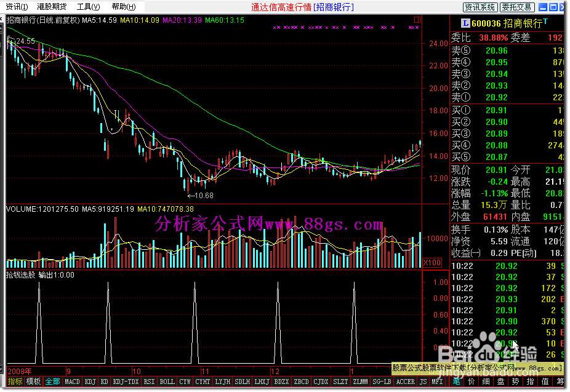Click the red panel-layout icon atop chart
This screenshot has height=392, width=570.
tap(417, 20)
